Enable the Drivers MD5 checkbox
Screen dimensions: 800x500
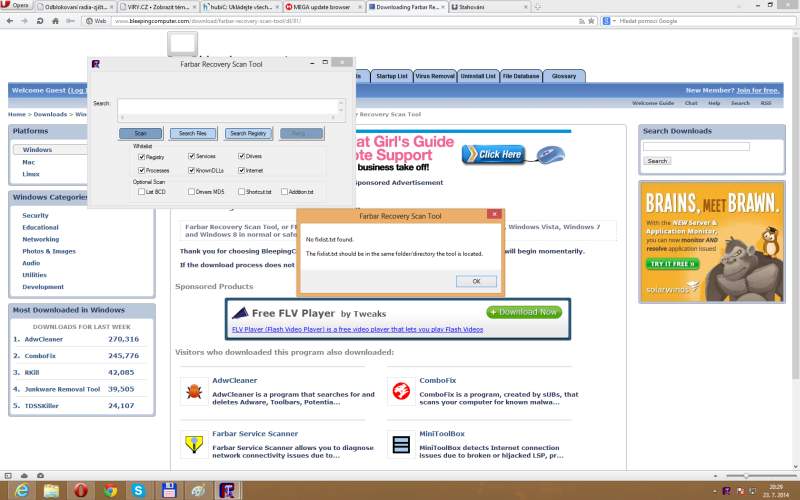pos(192,191)
